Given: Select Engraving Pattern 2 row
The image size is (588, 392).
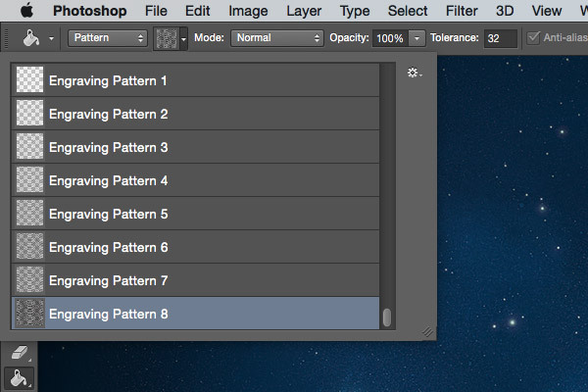Looking at the screenshot, I should click(195, 114).
